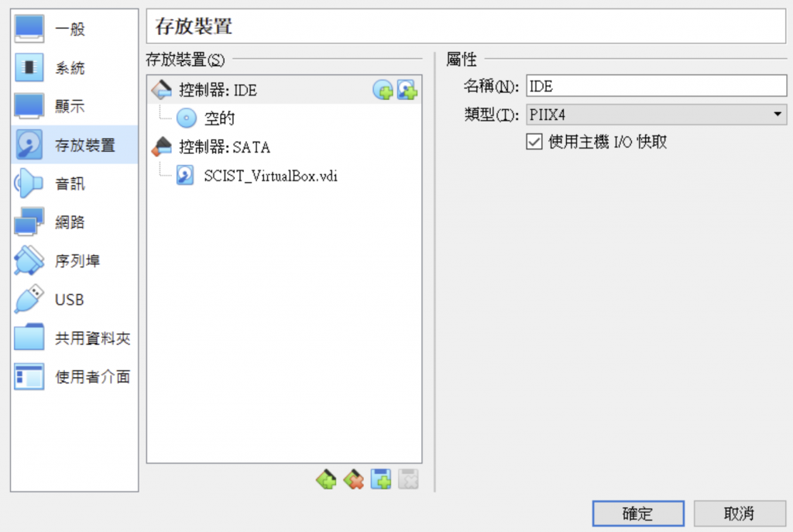Open the 共用資料夾 settings page
The height and width of the screenshot is (532, 793).
(74, 338)
